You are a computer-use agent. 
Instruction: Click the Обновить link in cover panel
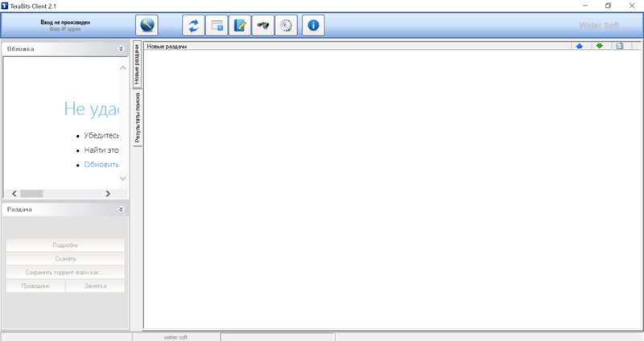pos(101,164)
